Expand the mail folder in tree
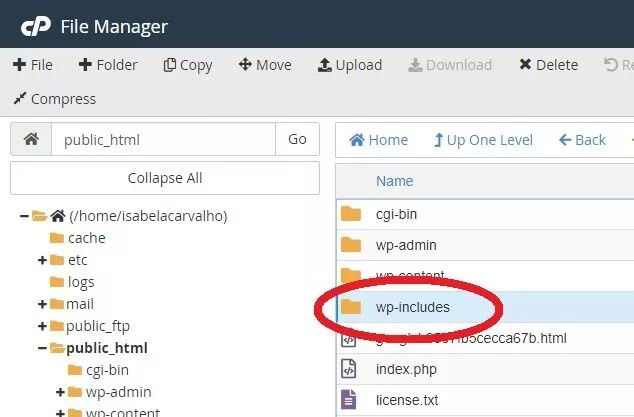 click(x=43, y=304)
